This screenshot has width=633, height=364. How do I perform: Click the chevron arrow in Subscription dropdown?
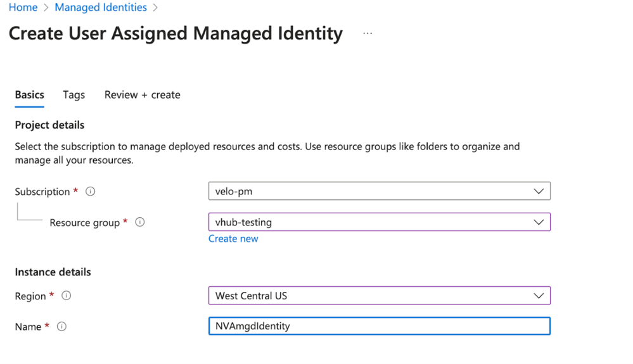click(x=538, y=191)
